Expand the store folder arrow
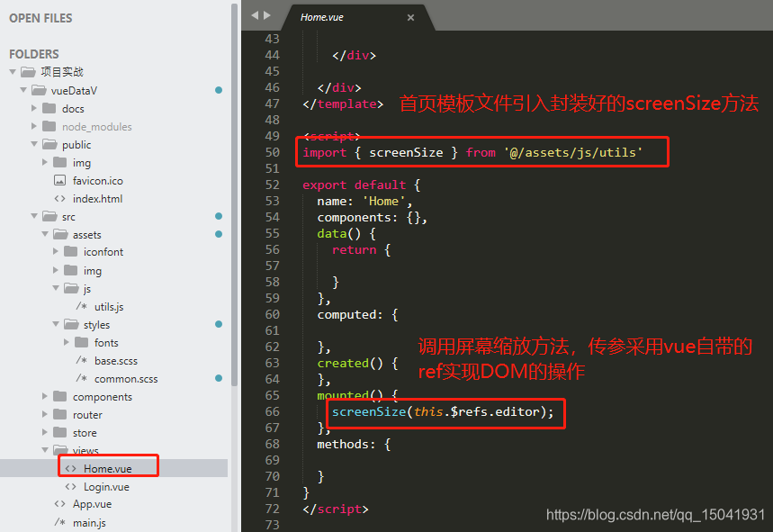 (45, 432)
